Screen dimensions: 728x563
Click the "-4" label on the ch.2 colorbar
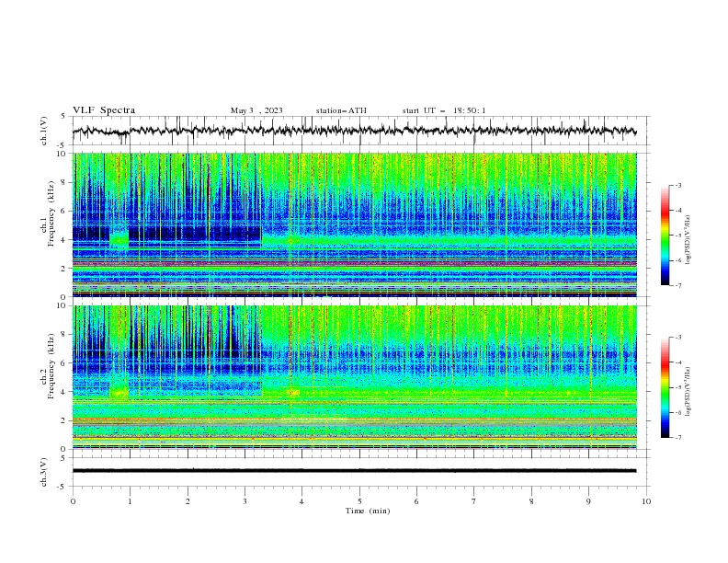678,362
